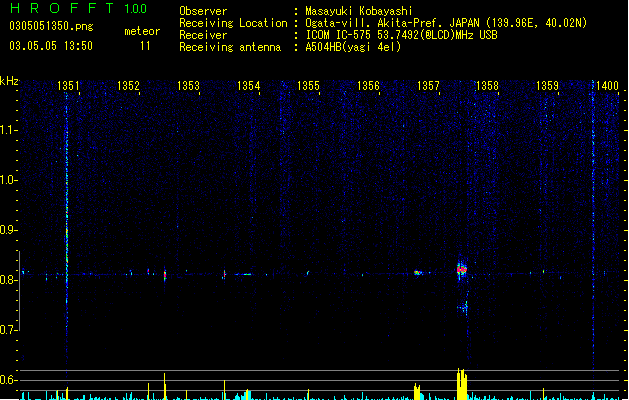
Task: Click the 1.1 kHz frequency label
Action: click(8, 130)
